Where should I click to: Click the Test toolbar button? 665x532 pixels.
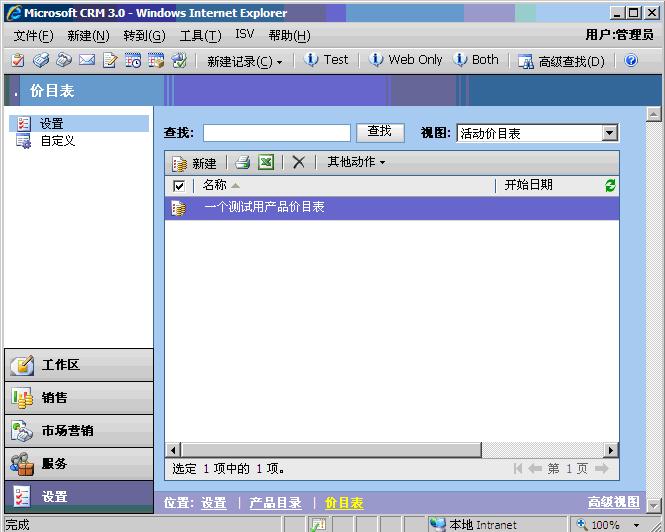click(326, 60)
